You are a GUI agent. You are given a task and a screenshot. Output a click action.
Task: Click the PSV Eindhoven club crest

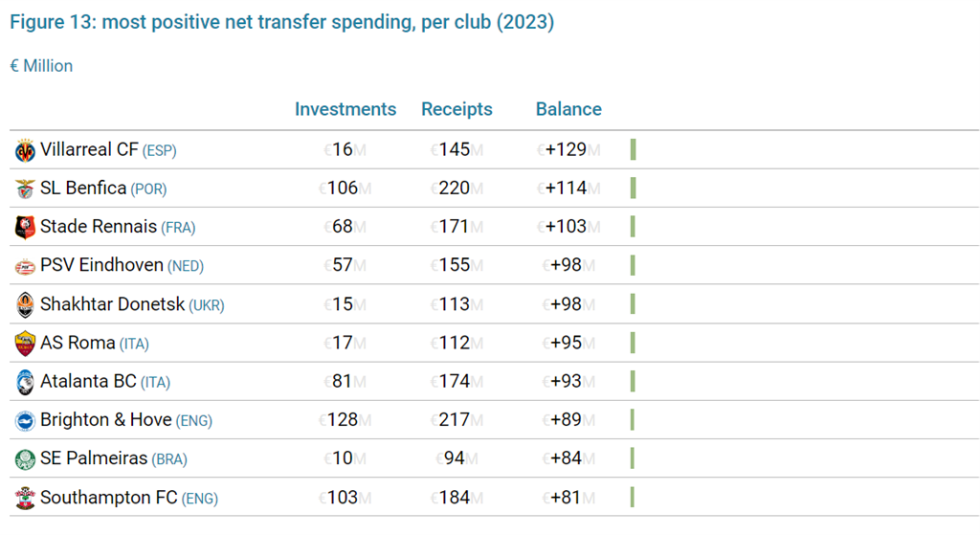tap(25, 266)
